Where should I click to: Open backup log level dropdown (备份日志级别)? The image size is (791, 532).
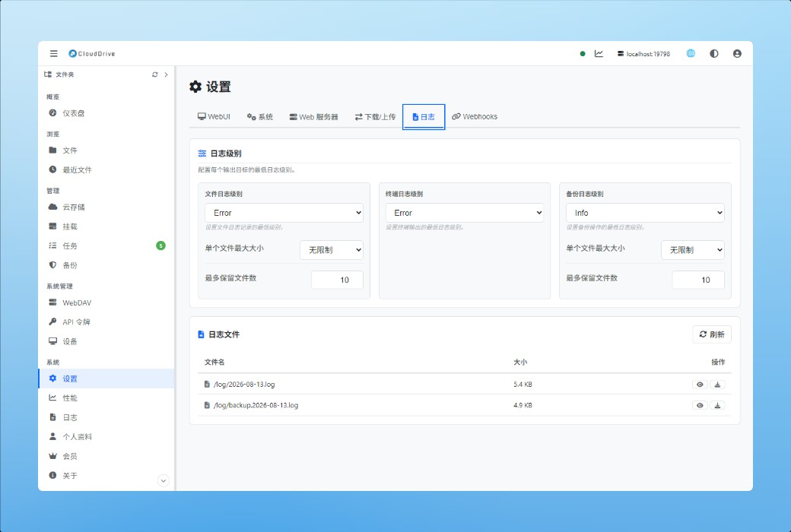click(x=645, y=213)
